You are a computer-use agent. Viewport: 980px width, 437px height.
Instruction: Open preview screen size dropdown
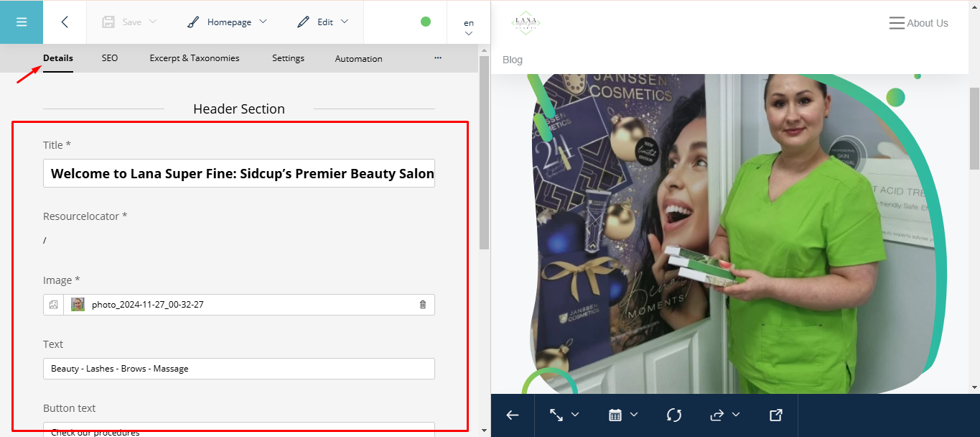[564, 415]
